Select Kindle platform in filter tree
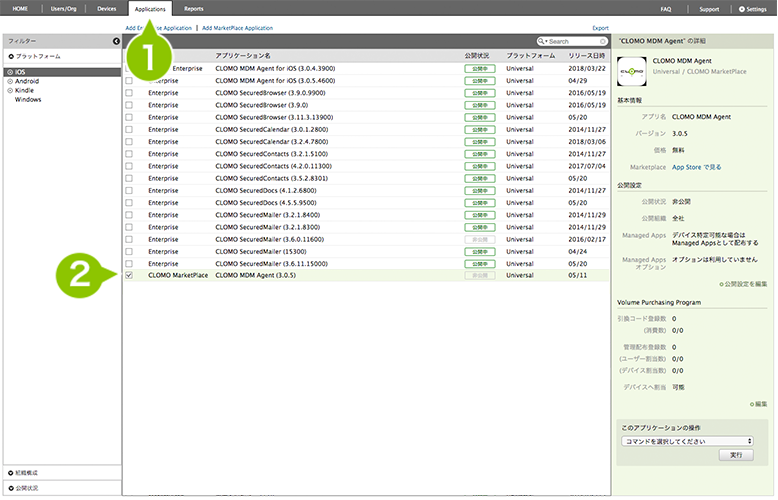This screenshot has height=500, width=778. click(24, 90)
